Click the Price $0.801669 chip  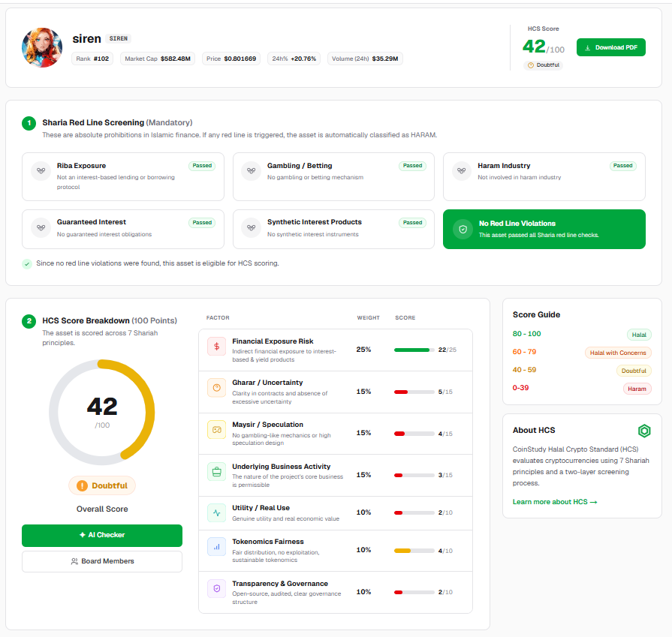tap(231, 59)
